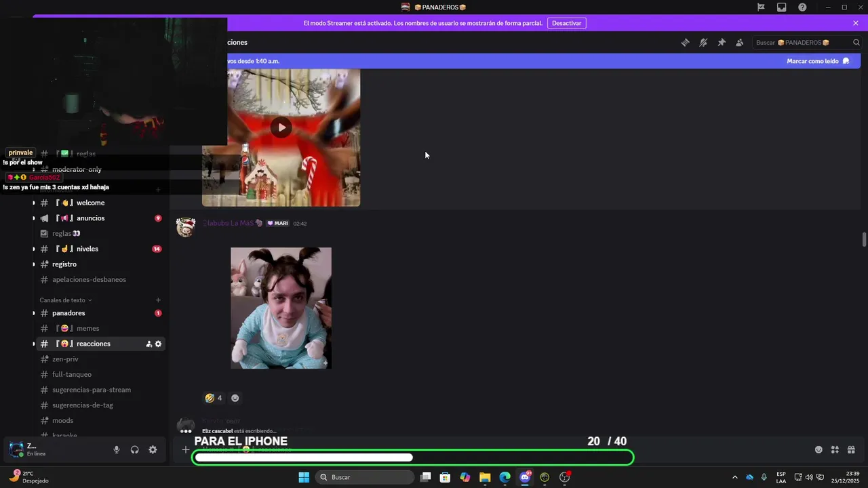Open the sugerencias-para-stream channel
This screenshot has height=488, width=868.
[92, 390]
